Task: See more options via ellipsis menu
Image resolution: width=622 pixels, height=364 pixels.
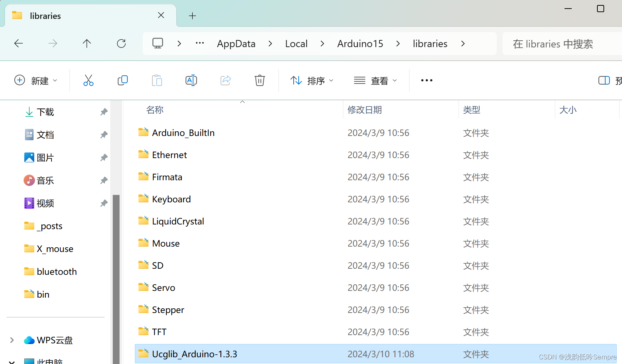Action: point(426,80)
